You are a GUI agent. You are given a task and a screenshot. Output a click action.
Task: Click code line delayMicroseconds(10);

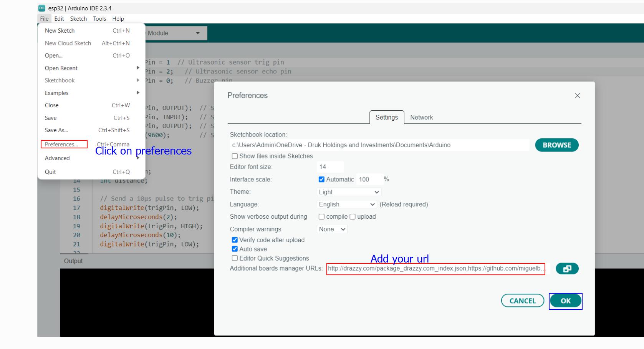pyautogui.click(x=140, y=235)
